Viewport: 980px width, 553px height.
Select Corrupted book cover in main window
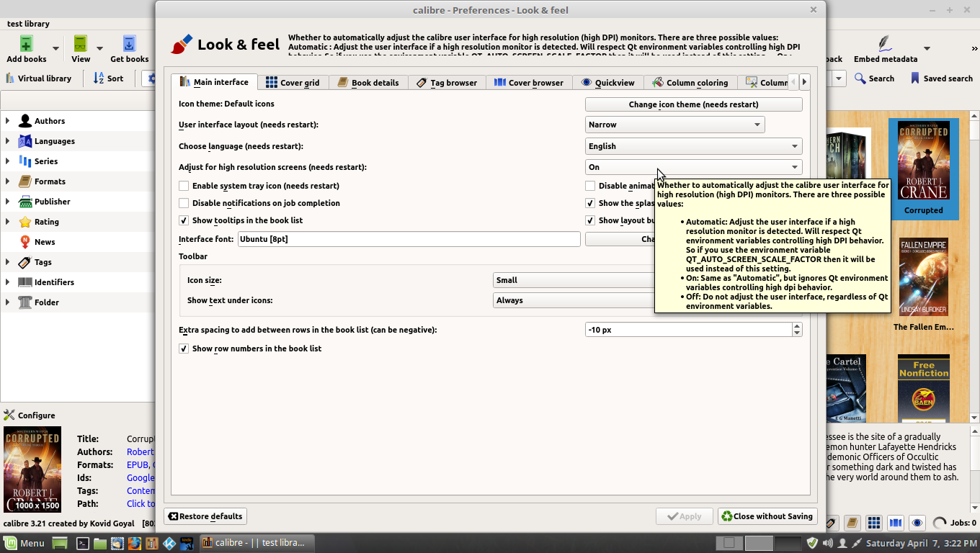[923, 161]
